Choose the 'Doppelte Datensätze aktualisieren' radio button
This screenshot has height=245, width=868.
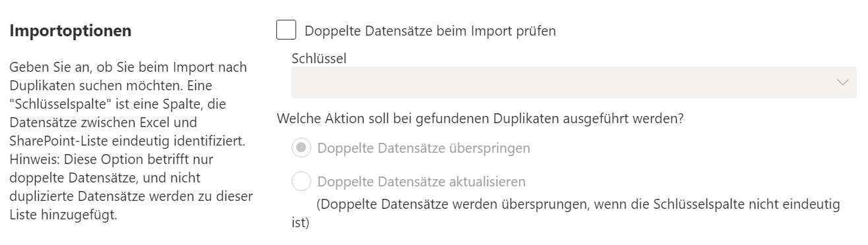301,181
